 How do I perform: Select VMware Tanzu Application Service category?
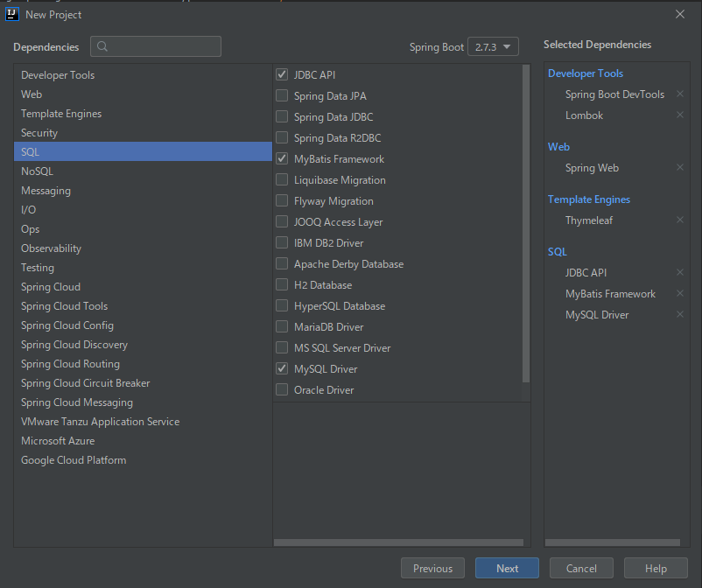tap(143, 421)
